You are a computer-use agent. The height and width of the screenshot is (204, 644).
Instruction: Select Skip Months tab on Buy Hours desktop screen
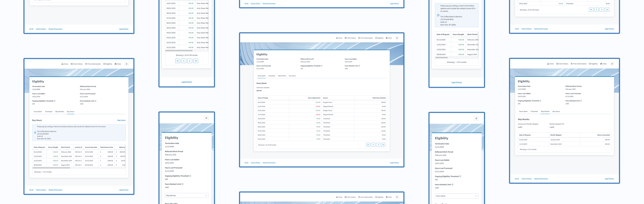click(x=59, y=112)
